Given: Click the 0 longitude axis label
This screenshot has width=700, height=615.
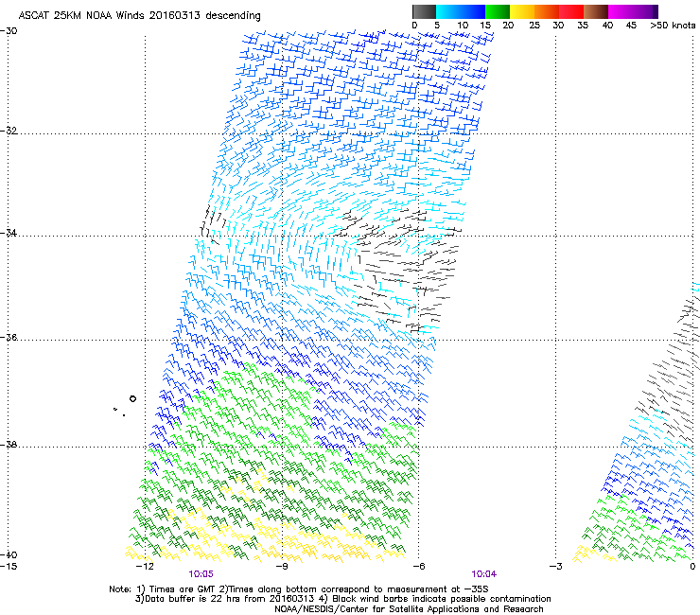Looking at the screenshot, I should (692, 567).
